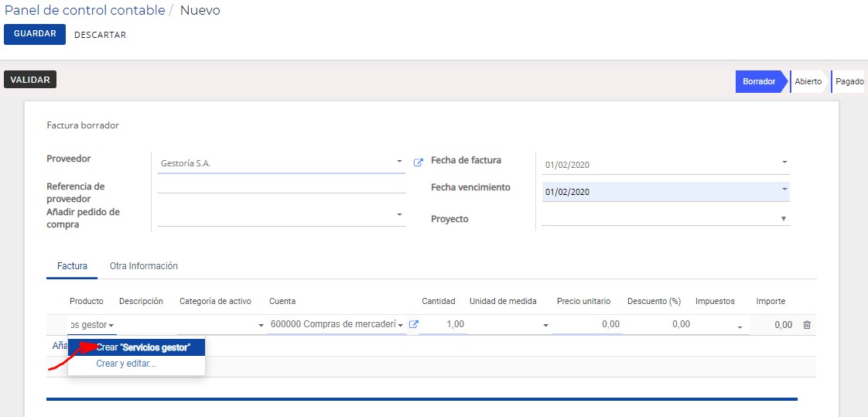Click the Impuestos column header
Screen dimensions: 868x417
(x=716, y=301)
